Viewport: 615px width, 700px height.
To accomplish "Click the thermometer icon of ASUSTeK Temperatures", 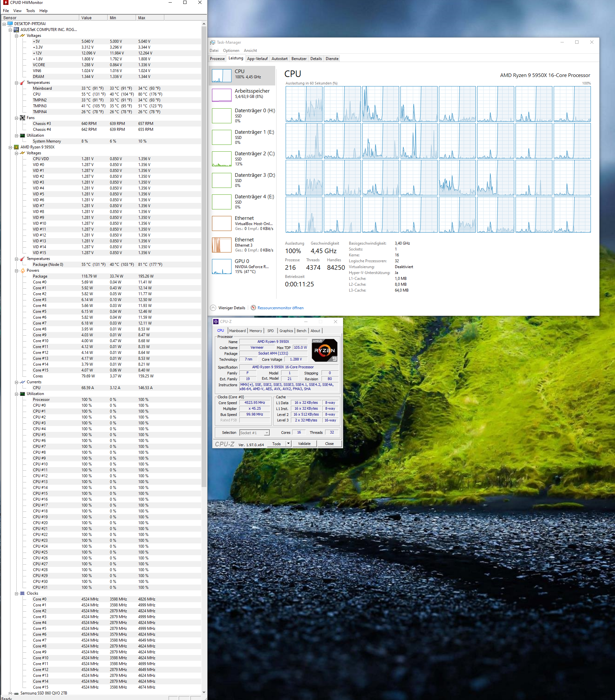I will tap(22, 83).
